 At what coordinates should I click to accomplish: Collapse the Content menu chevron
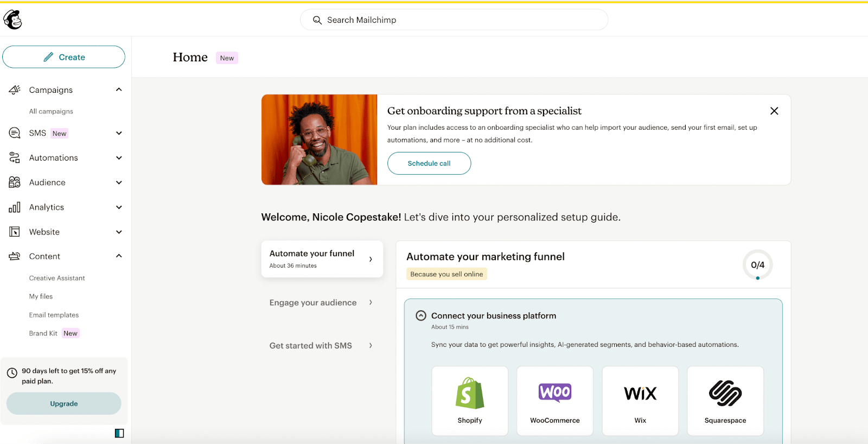119,256
